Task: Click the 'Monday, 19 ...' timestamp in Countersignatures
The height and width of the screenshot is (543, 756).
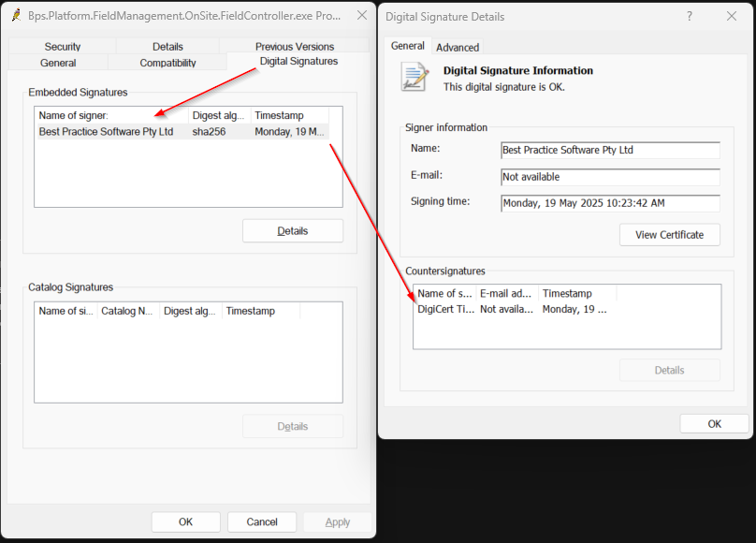Action: coord(574,309)
